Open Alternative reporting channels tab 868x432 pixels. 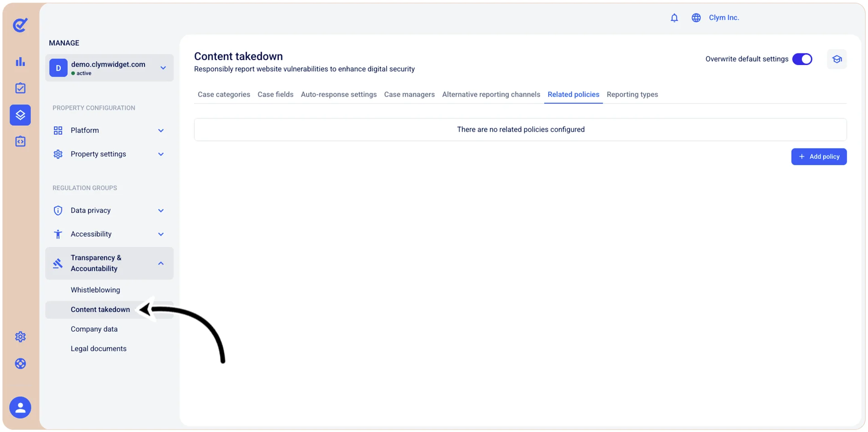point(491,95)
